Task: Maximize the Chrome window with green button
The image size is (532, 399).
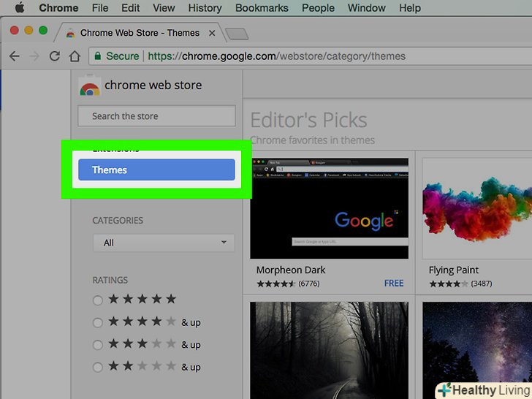Action: [43, 31]
